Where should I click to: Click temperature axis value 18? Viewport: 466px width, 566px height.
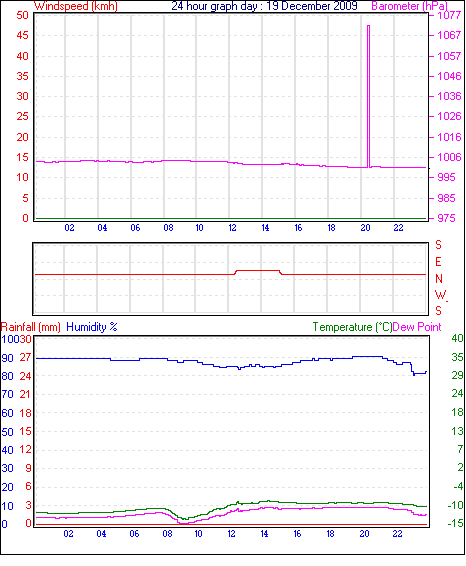457,412
